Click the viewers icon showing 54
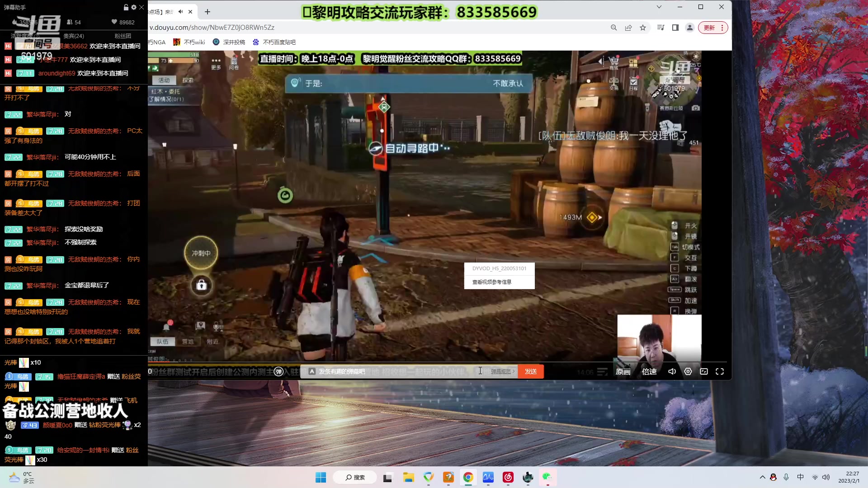This screenshot has width=868, height=488. [x=74, y=22]
